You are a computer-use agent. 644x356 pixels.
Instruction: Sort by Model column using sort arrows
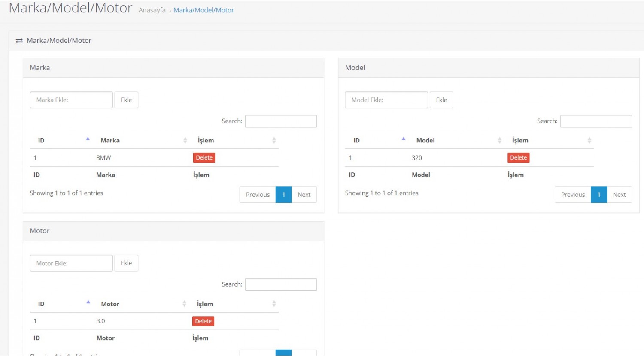[x=499, y=140]
